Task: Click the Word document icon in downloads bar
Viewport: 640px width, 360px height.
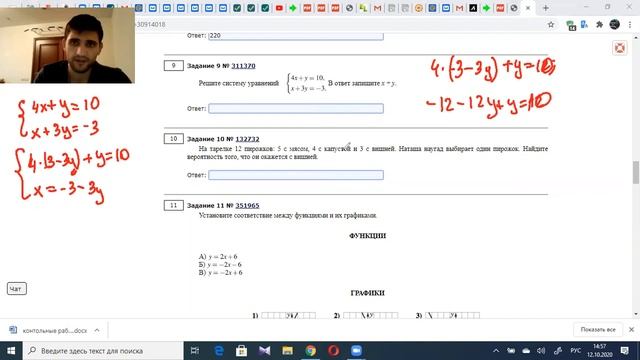Action: tap(13, 330)
